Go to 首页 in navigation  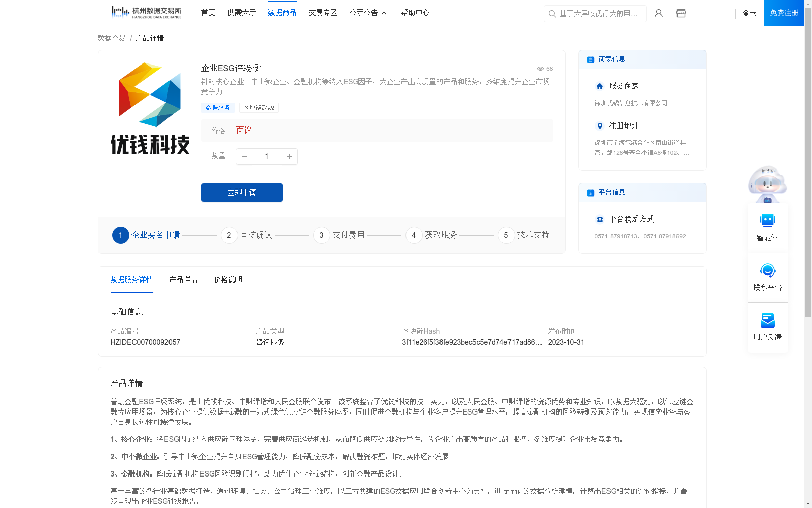point(208,13)
